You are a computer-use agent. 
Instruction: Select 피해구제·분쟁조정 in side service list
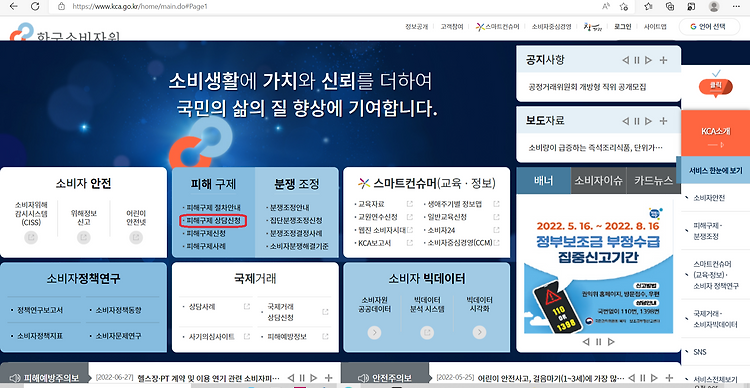(707, 231)
